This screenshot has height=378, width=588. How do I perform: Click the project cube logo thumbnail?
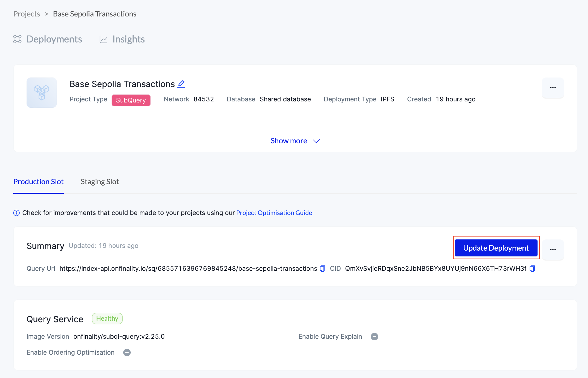(x=42, y=93)
